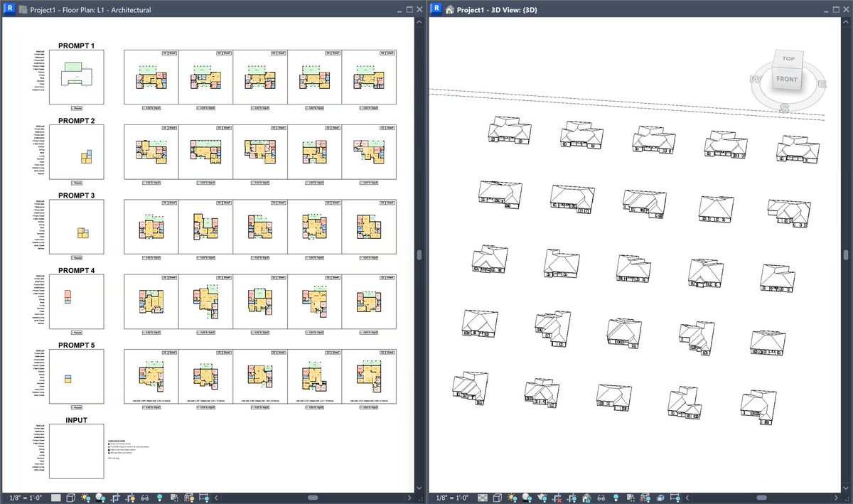Click Sheet button on first PROMPT 1 plan
The width and height of the screenshot is (853, 504).
(x=171, y=53)
